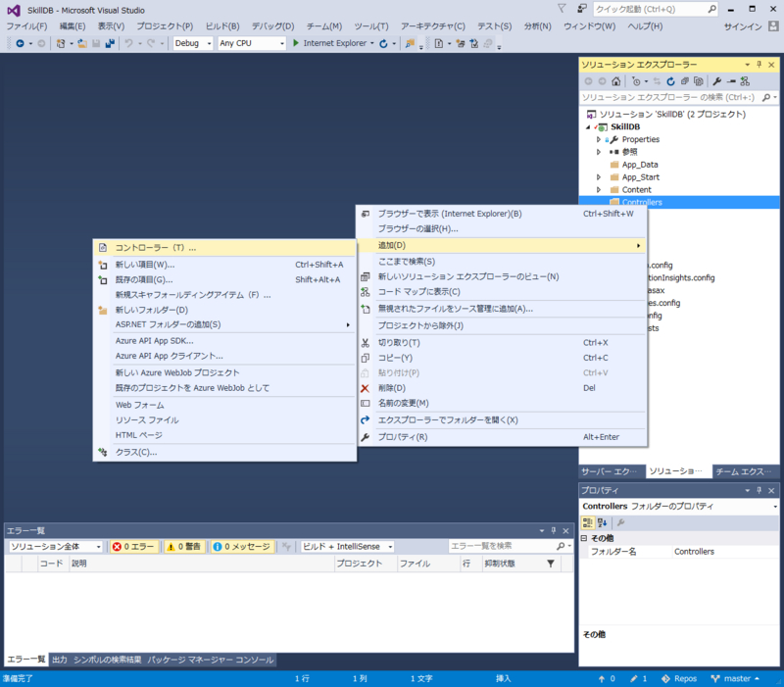Screen dimensions: 784x687
Task: Open the ファイル(F) menu
Action: (x=26, y=26)
